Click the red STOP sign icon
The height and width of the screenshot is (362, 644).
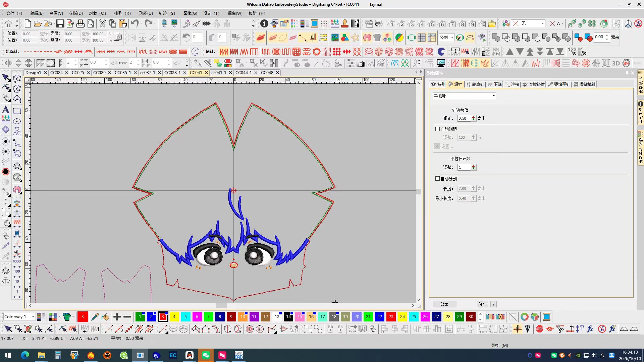[540, 329]
